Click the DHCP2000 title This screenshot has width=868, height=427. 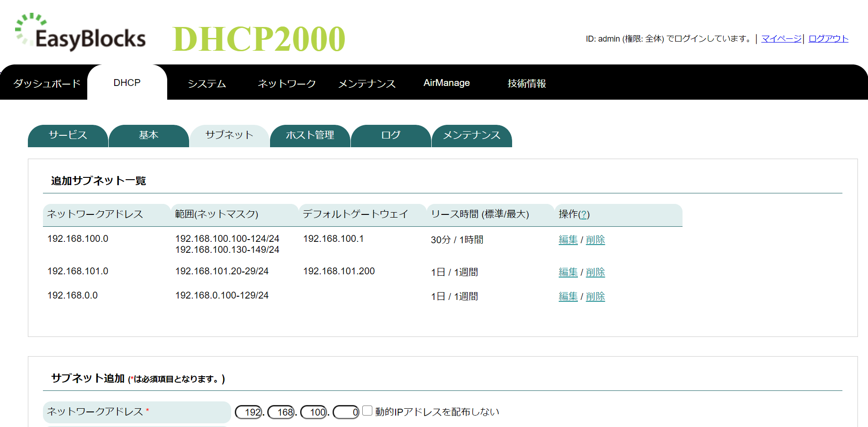(259, 39)
